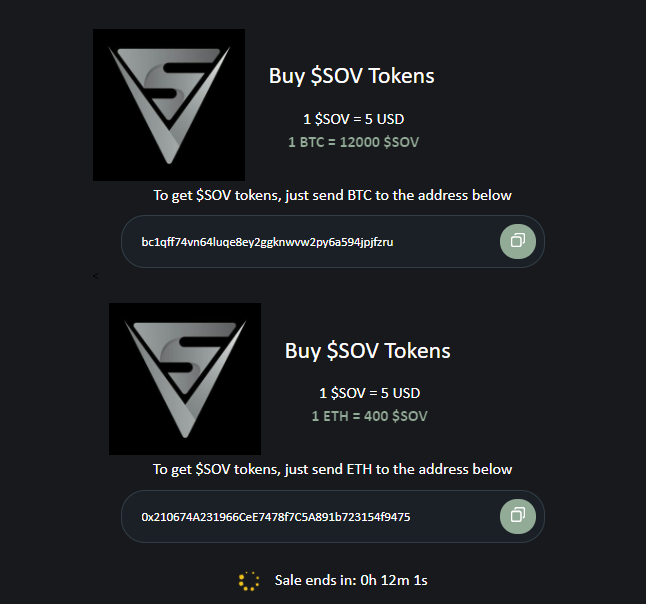Select the bc1q BTC address text
Viewport: 646px width, 604px height.
pyautogui.click(x=267, y=242)
